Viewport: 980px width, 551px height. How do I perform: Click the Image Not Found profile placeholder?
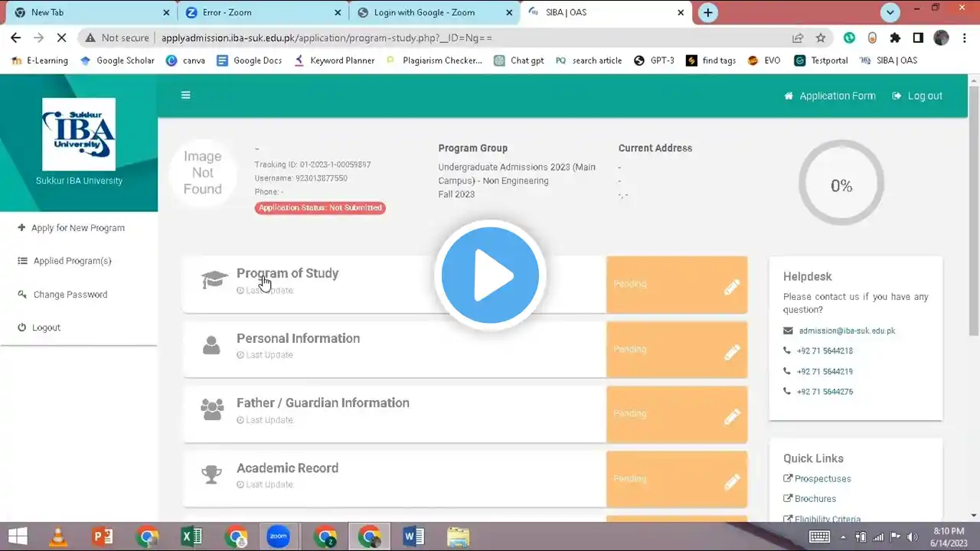tap(202, 172)
